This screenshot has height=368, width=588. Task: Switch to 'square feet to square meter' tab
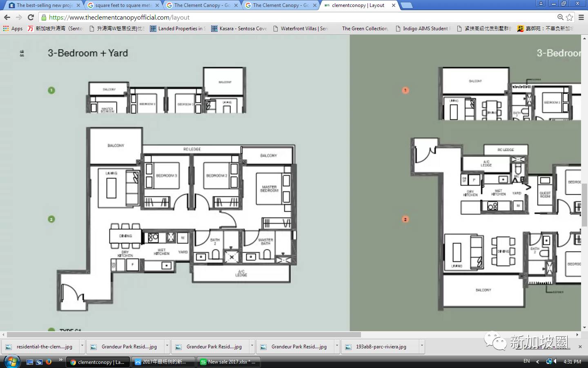123,5
